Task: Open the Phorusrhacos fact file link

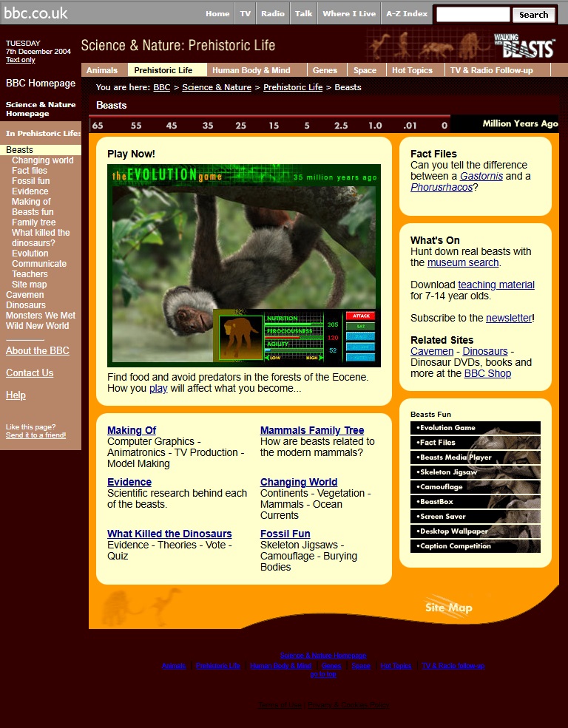Action: (442, 188)
